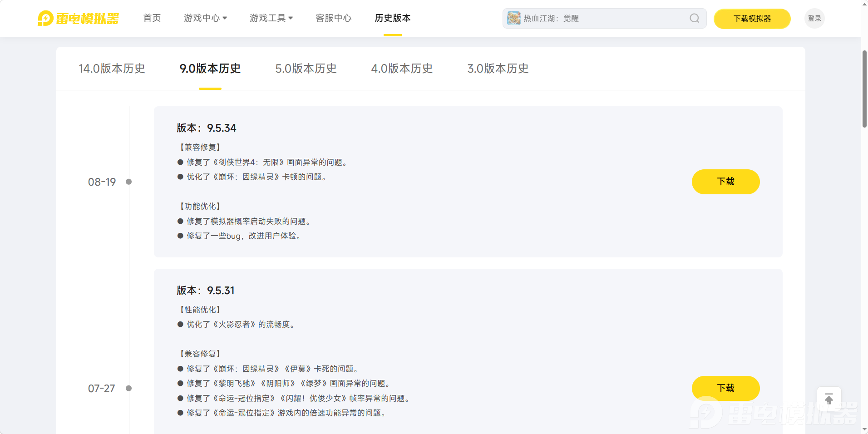Click the 热血江湖 game thumbnail in search box

coord(513,18)
